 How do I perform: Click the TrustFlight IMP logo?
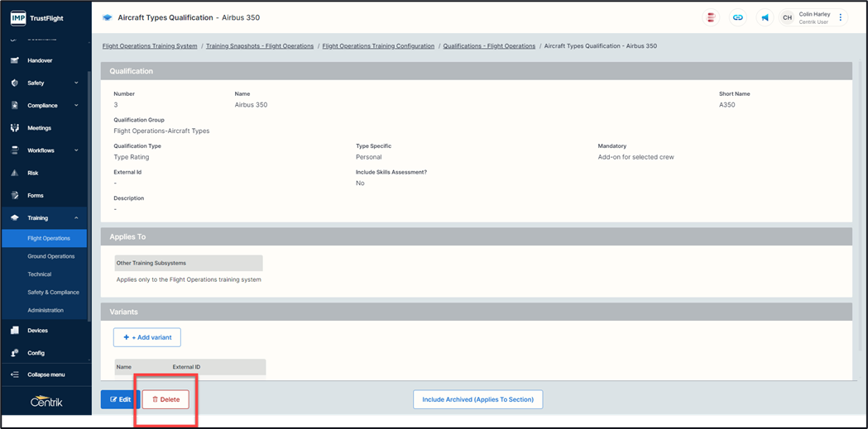tap(18, 17)
